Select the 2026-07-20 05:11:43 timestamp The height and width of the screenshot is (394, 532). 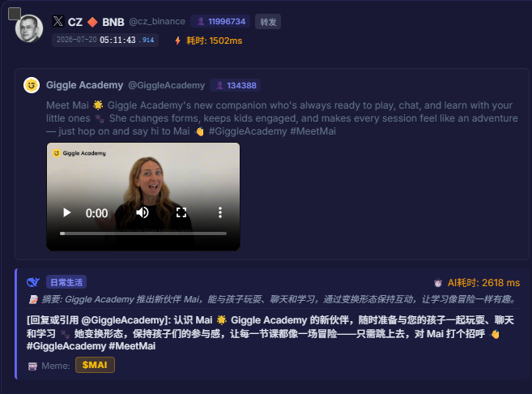click(x=105, y=40)
